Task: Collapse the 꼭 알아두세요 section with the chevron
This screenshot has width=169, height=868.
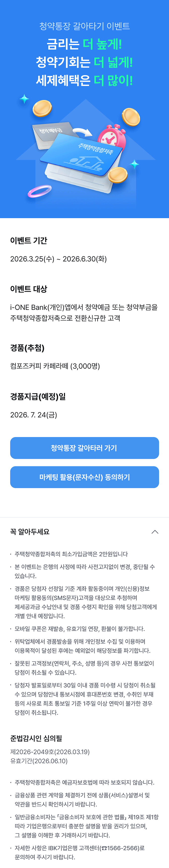Action: coord(155,532)
